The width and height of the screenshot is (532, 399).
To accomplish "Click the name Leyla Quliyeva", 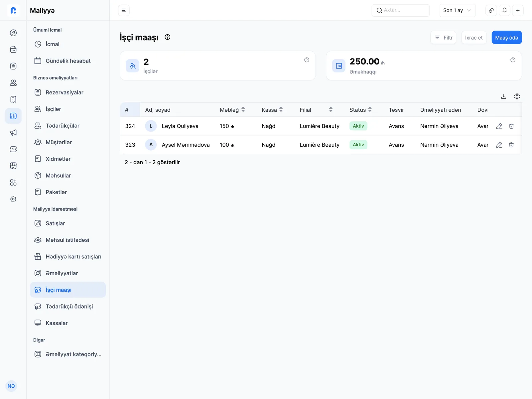I will pos(180,126).
